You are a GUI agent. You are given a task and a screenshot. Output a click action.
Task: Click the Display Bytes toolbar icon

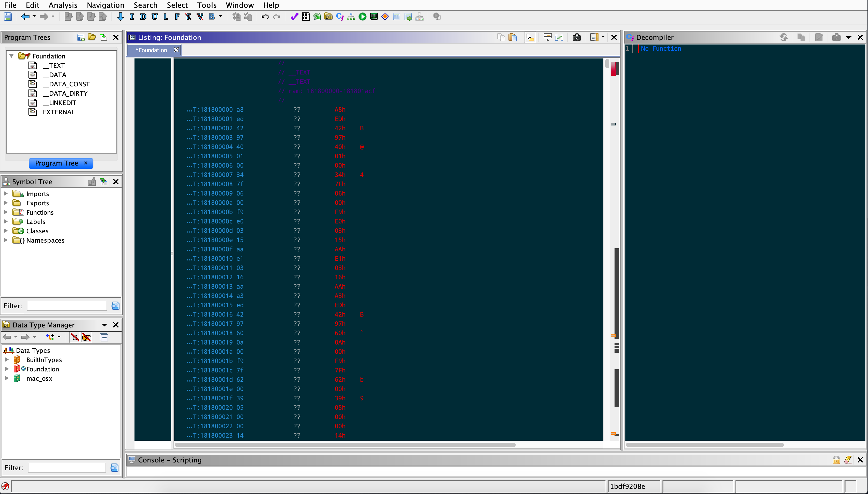306,17
